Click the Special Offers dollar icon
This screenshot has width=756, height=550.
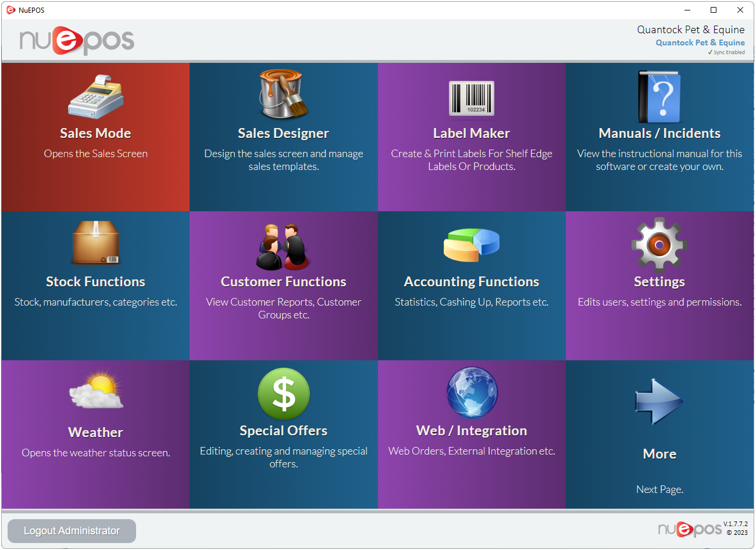(x=283, y=394)
